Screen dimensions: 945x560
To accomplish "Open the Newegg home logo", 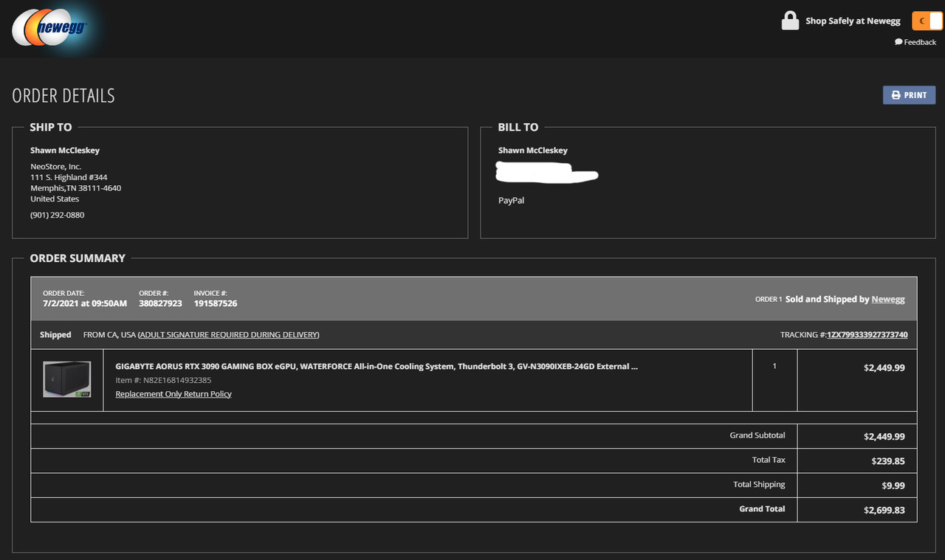I will click(x=49, y=27).
